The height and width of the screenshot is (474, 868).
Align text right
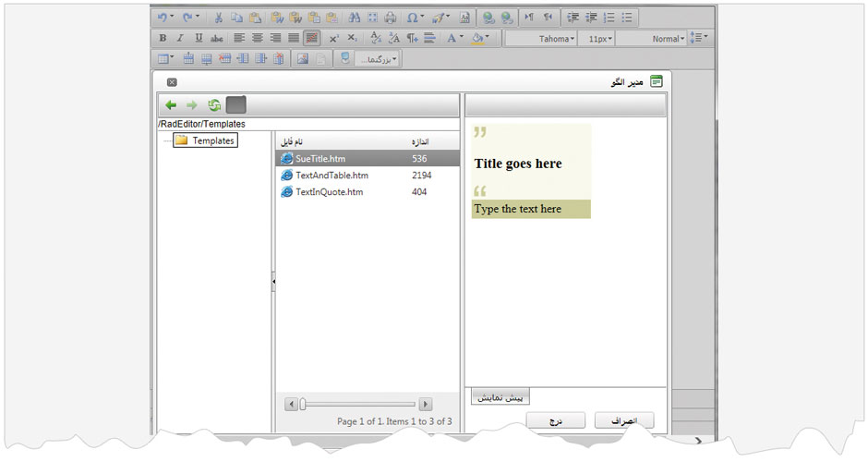click(275, 38)
